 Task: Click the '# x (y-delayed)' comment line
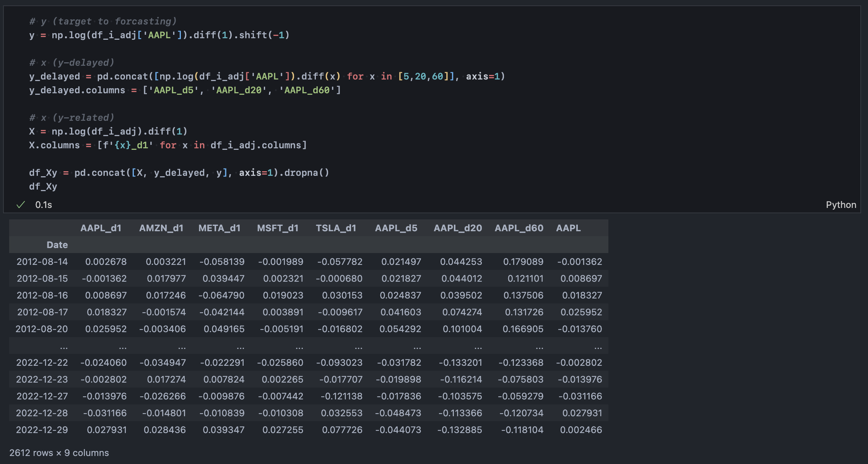point(72,63)
